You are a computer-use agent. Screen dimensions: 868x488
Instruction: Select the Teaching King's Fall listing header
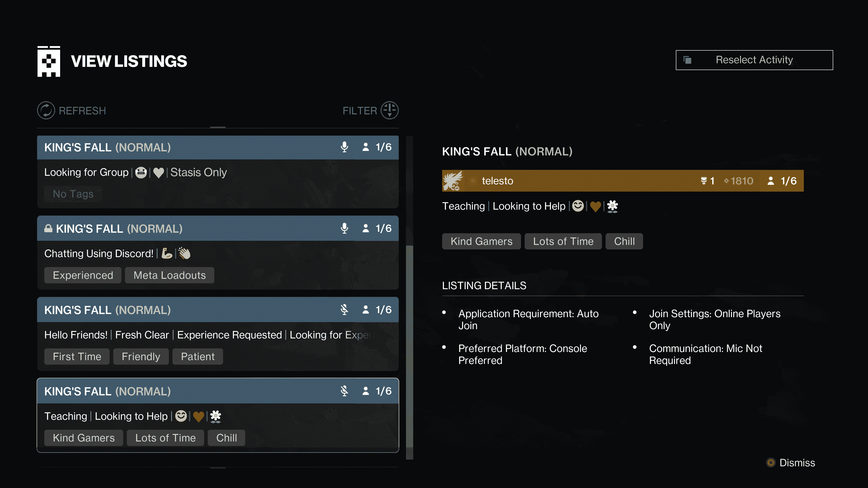(x=218, y=391)
